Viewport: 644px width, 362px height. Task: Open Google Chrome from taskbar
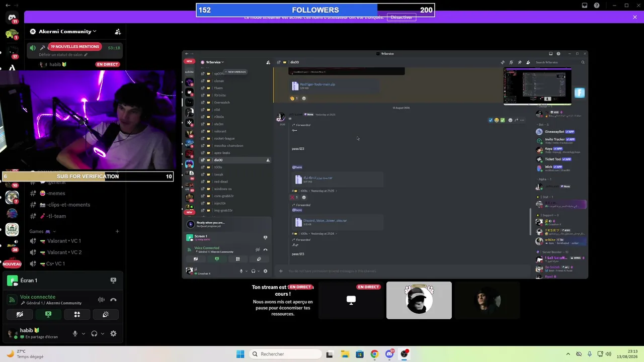pos(374,354)
